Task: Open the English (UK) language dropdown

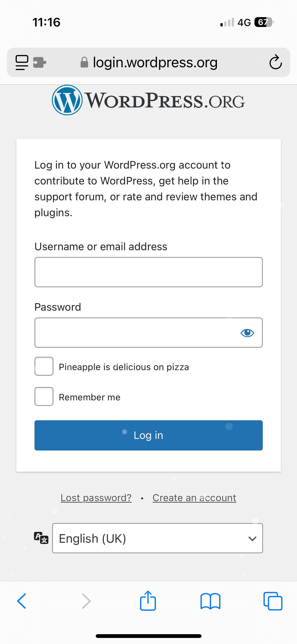Action: click(157, 538)
